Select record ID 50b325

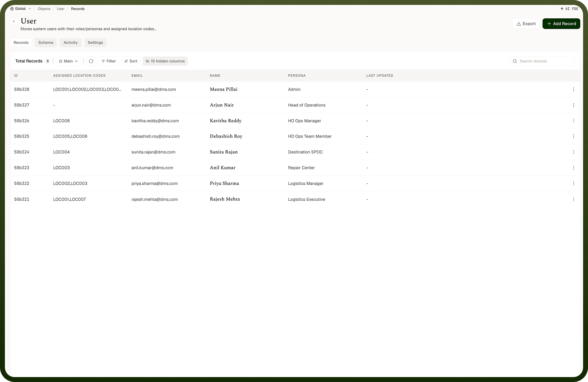pyautogui.click(x=22, y=136)
